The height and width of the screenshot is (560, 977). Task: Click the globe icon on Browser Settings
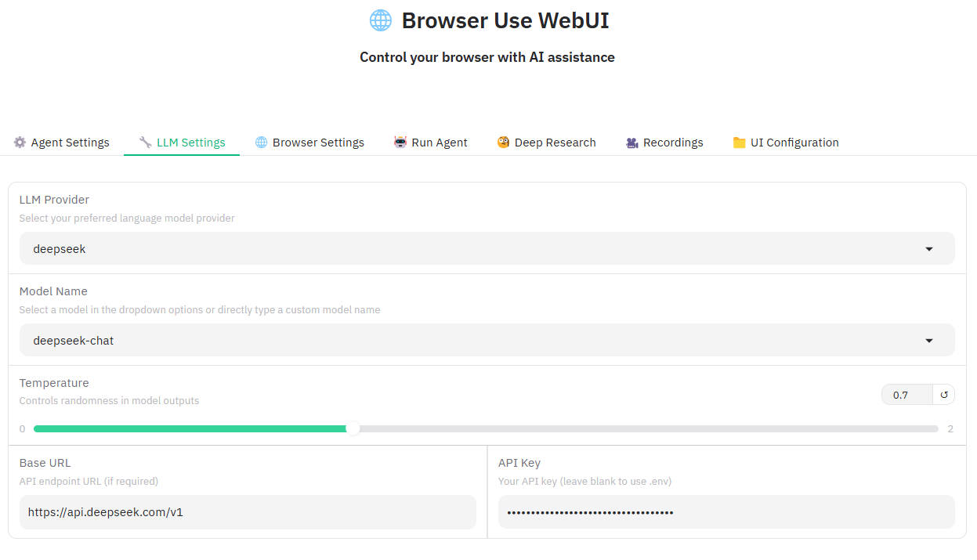[261, 143]
